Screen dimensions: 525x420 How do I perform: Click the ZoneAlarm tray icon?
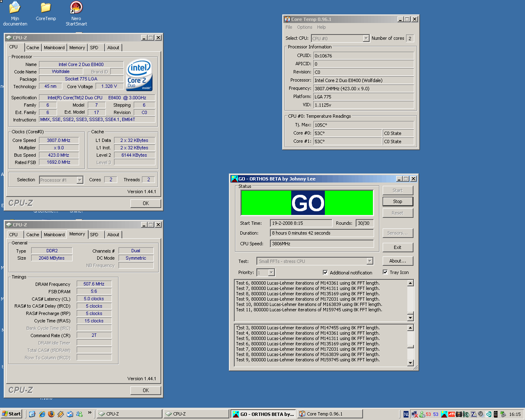[x=474, y=414]
